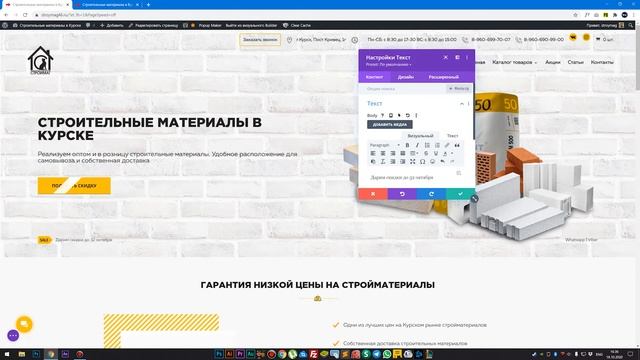Align text right in editor toolbar
The height and width of the screenshot is (360, 640).
pos(393,153)
